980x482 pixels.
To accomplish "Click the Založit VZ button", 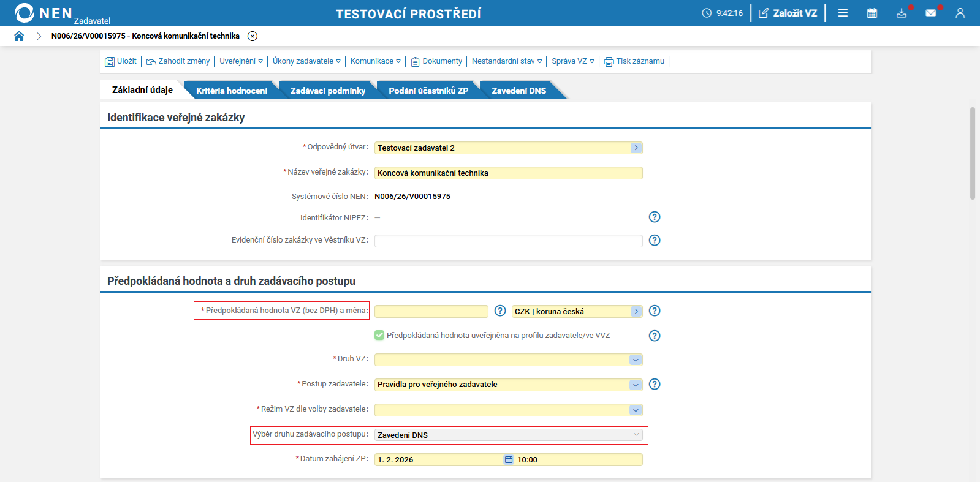I will coord(788,13).
